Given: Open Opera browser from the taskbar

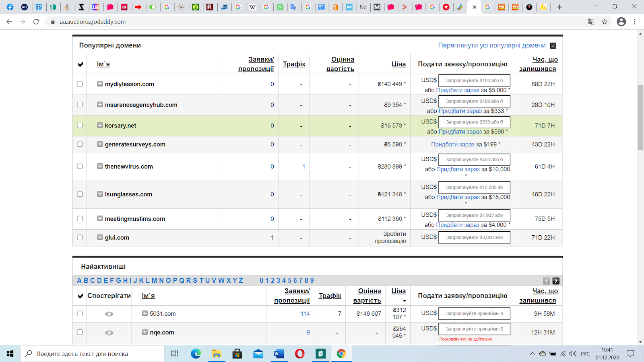Looking at the screenshot, I should [x=299, y=354].
